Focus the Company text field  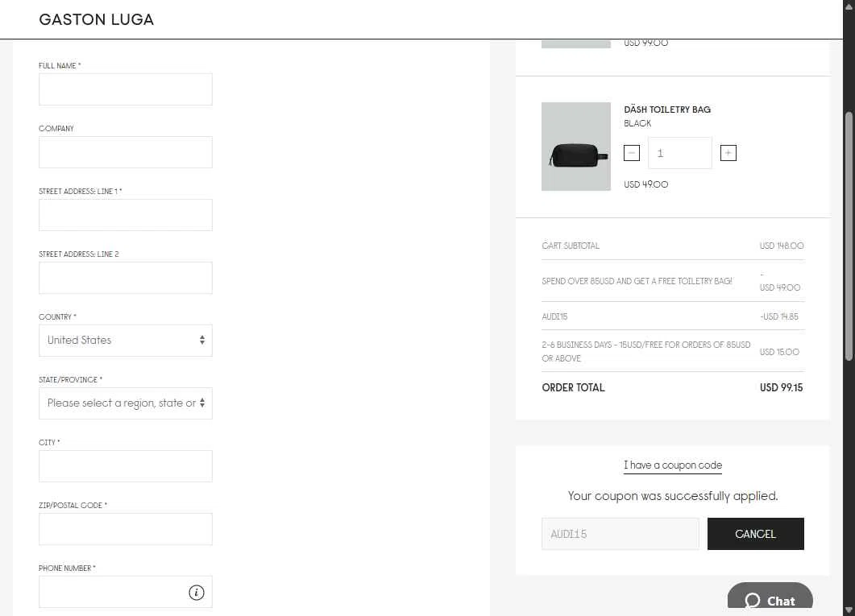tap(126, 152)
